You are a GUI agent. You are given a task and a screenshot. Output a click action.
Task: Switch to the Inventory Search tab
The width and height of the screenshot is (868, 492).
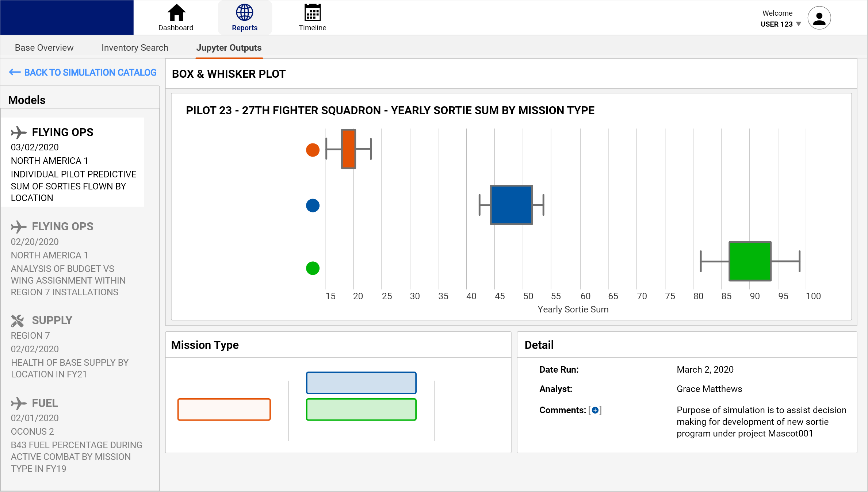point(135,47)
